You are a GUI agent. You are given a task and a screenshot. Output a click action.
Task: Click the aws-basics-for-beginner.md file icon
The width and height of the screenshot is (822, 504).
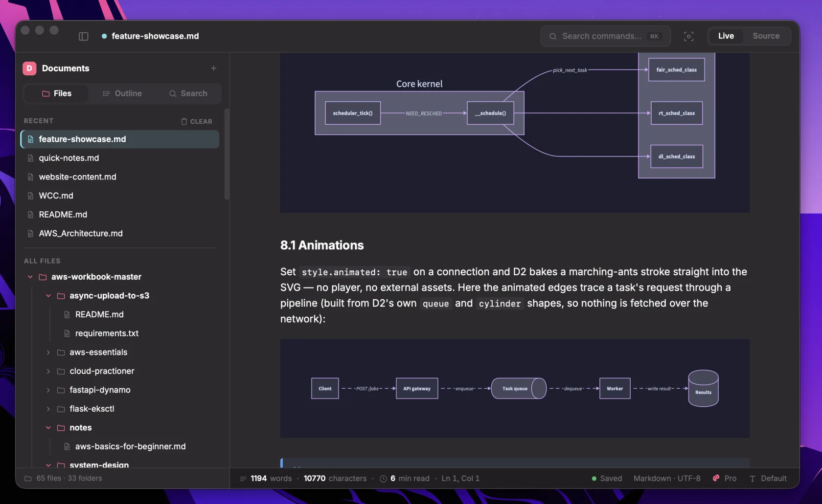[67, 447]
